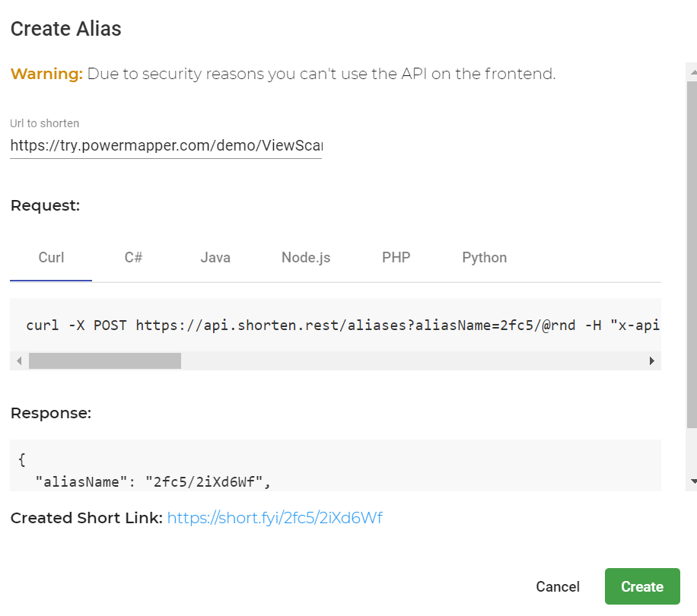View the Python request example

(x=484, y=258)
